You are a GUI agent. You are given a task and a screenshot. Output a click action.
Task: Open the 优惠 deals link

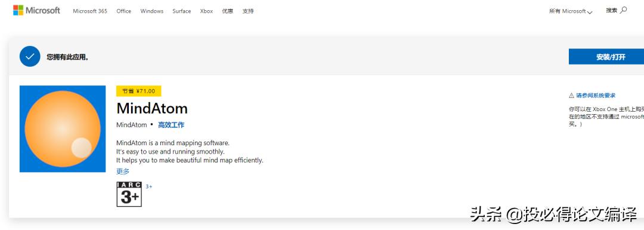(x=228, y=11)
